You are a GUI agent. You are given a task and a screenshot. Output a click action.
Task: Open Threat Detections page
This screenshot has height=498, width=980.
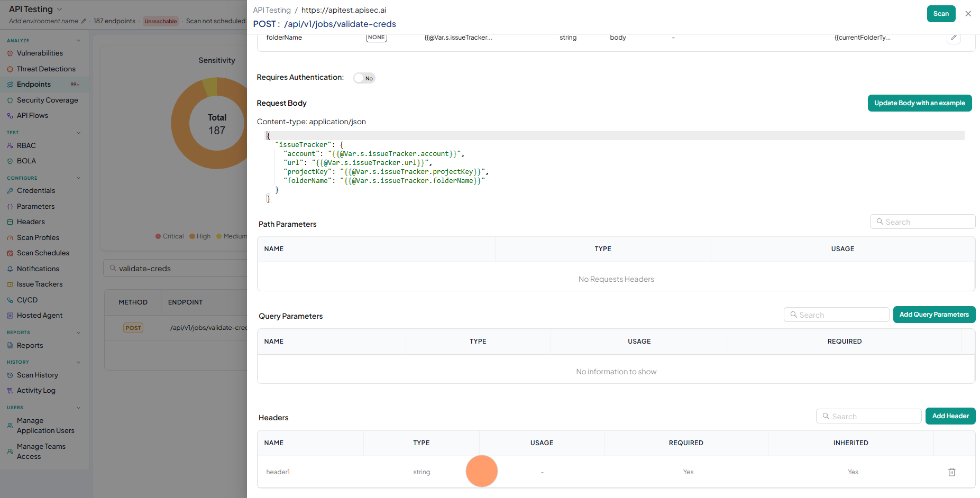coord(46,69)
